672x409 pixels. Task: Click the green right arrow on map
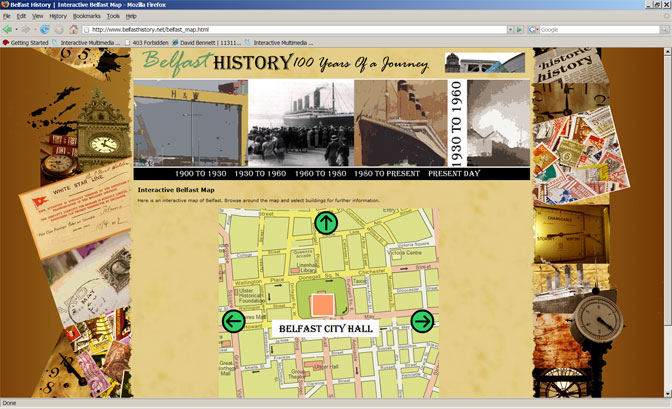coord(422,321)
